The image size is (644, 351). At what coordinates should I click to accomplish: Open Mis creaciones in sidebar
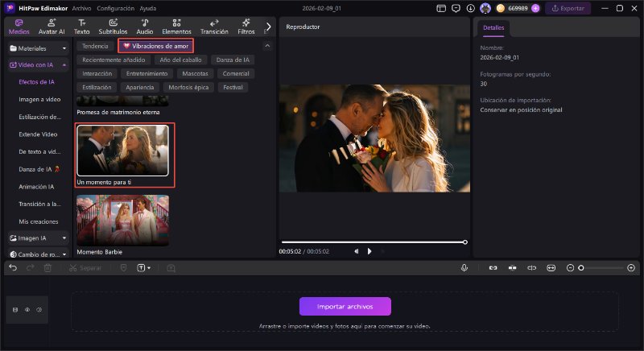click(38, 221)
